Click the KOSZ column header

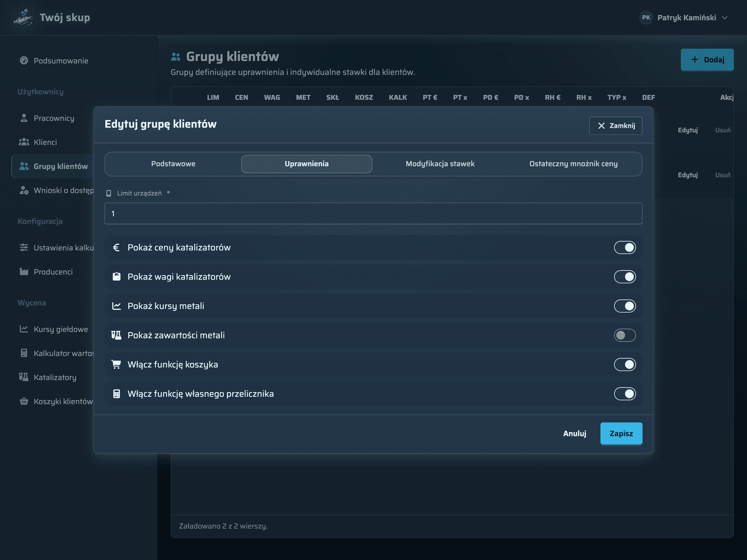(x=364, y=97)
